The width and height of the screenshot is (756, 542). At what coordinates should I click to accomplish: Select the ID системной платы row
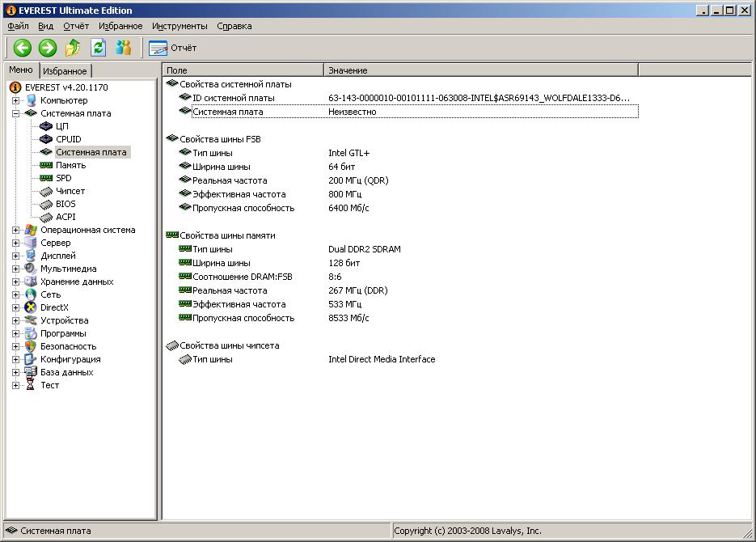[233, 98]
